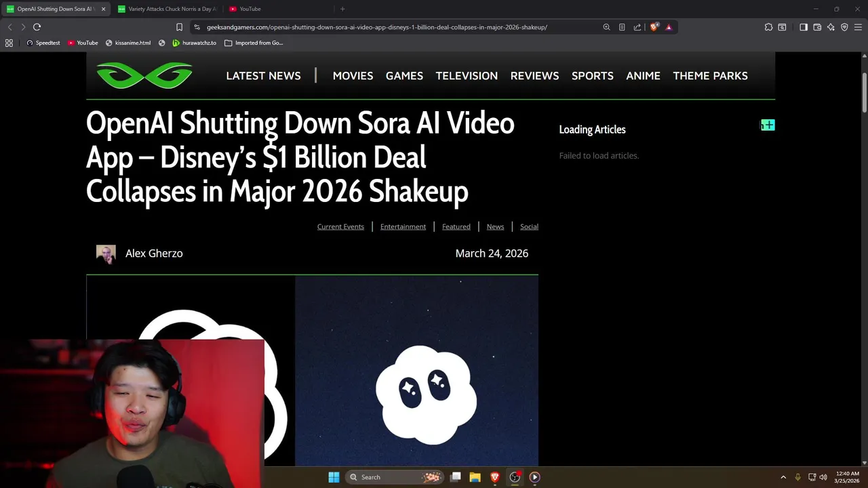Open reader mode icon in address bar
868x488 pixels.
click(622, 27)
